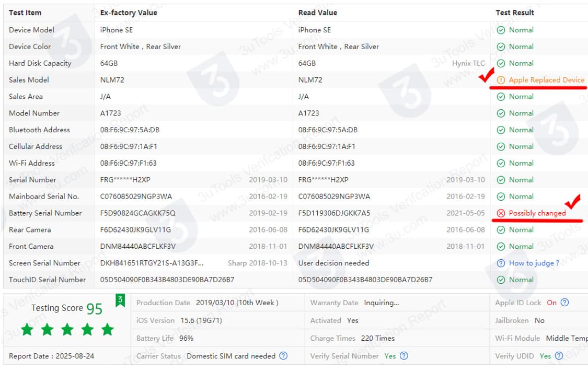
Task: Click the red X icon beside Possibly changed
Action: pyautogui.click(x=501, y=213)
